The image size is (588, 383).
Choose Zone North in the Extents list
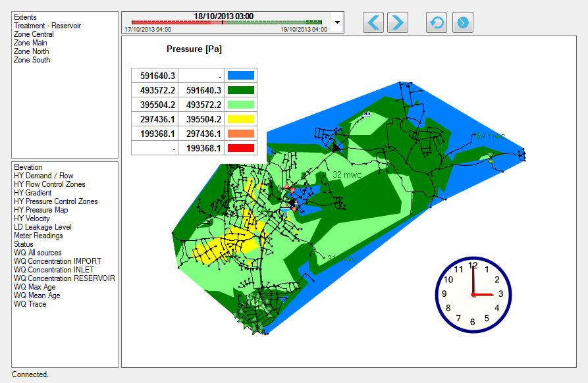[31, 51]
